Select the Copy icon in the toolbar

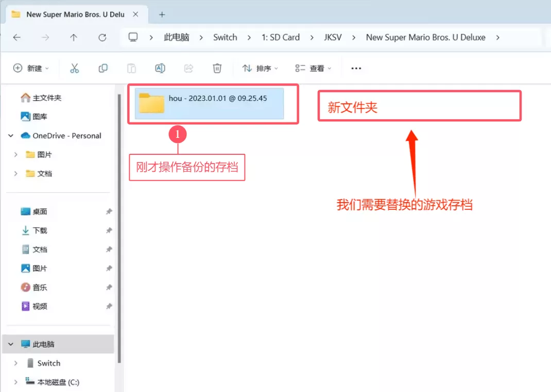pos(102,68)
